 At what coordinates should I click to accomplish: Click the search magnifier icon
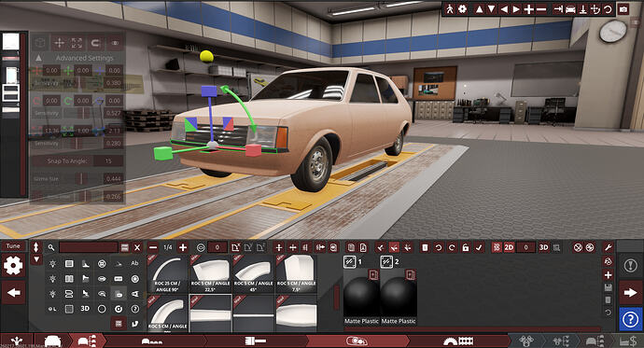tap(51, 247)
